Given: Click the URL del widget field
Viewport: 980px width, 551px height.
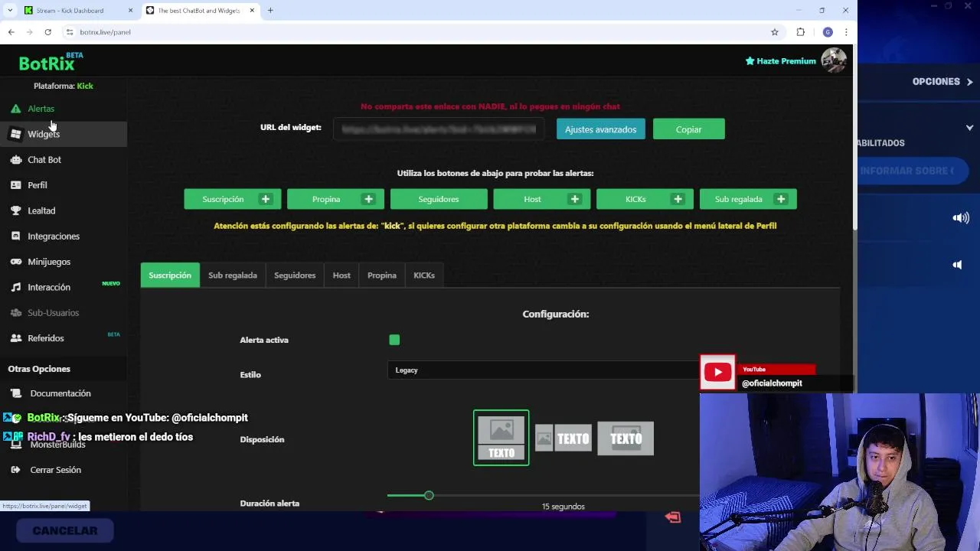Looking at the screenshot, I should point(439,129).
